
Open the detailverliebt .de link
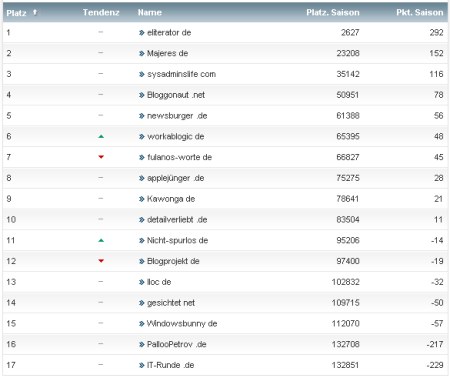click(177, 220)
